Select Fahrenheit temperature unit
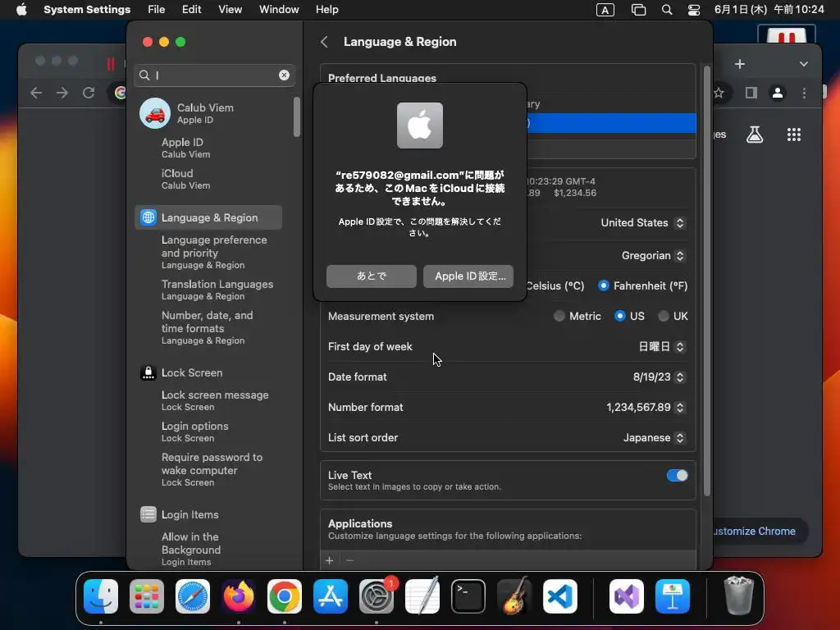This screenshot has width=840, height=630. click(604, 285)
